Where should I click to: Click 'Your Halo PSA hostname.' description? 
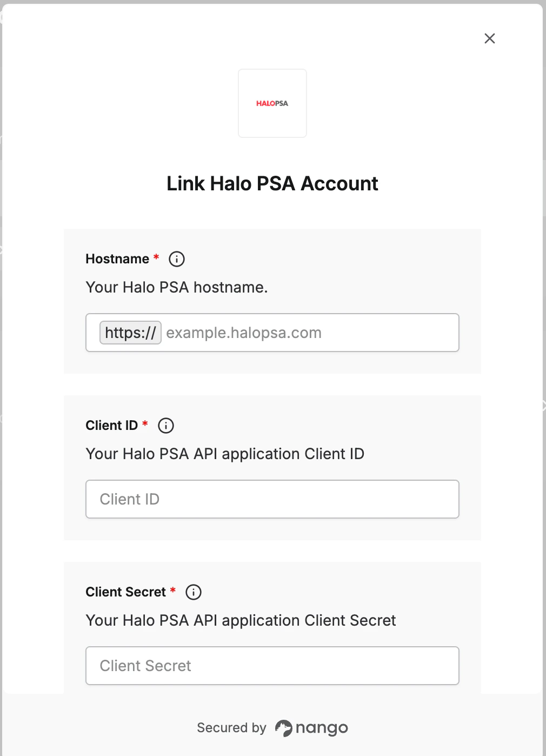click(x=177, y=287)
